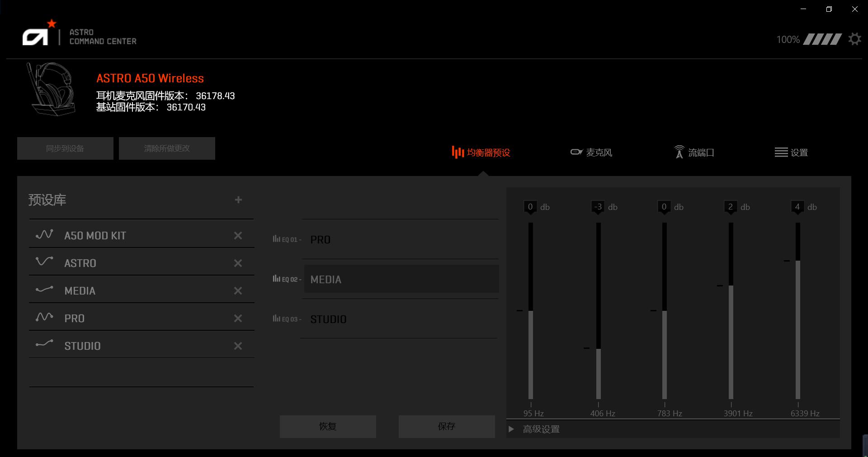
Task: Click the EQ 01 equalizer bars icon
Action: 277,239
